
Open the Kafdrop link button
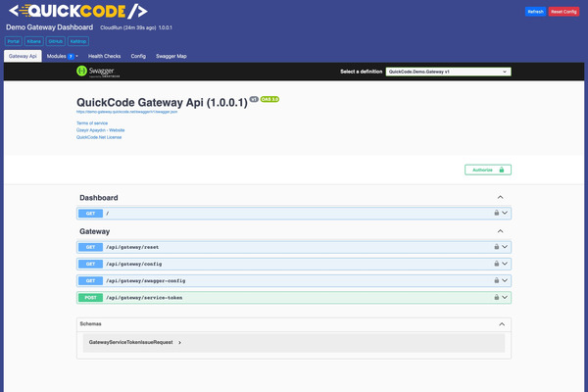[x=78, y=41]
